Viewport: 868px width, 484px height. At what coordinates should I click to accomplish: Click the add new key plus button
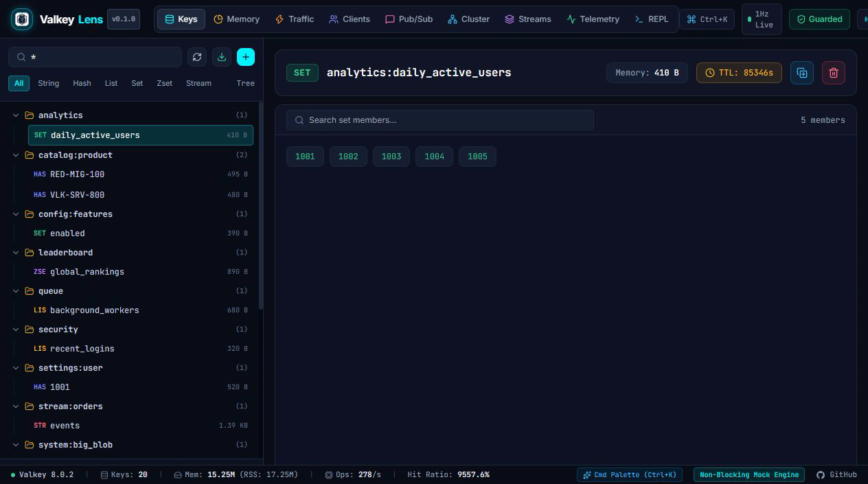pyautogui.click(x=246, y=57)
